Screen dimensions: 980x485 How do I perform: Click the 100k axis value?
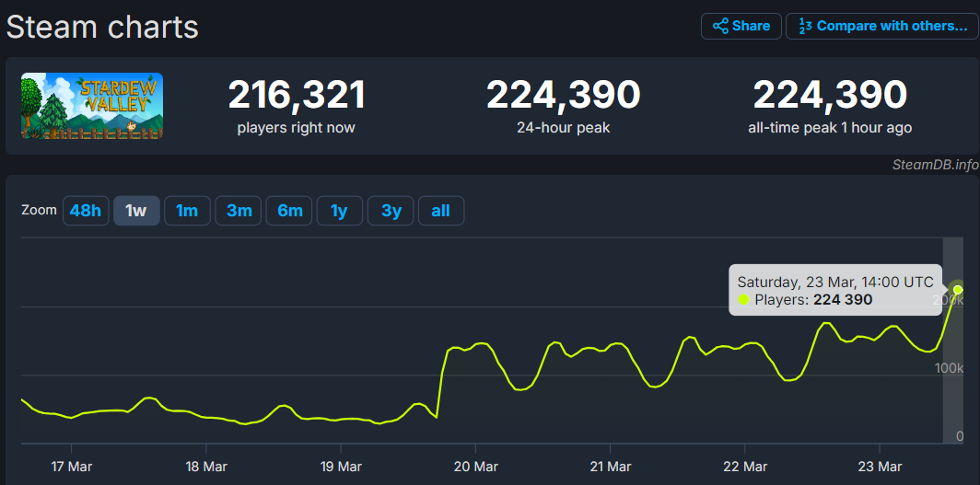click(949, 368)
